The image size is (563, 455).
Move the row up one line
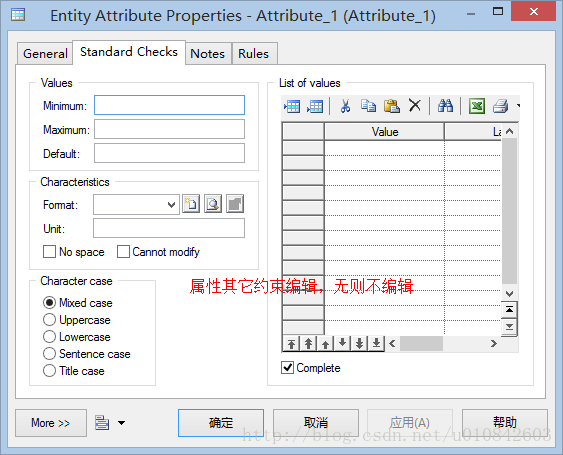coord(325,344)
